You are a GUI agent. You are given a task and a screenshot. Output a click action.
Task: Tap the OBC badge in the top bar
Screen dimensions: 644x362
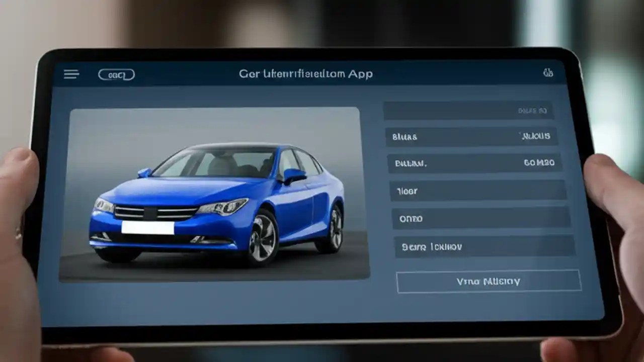[x=117, y=73]
